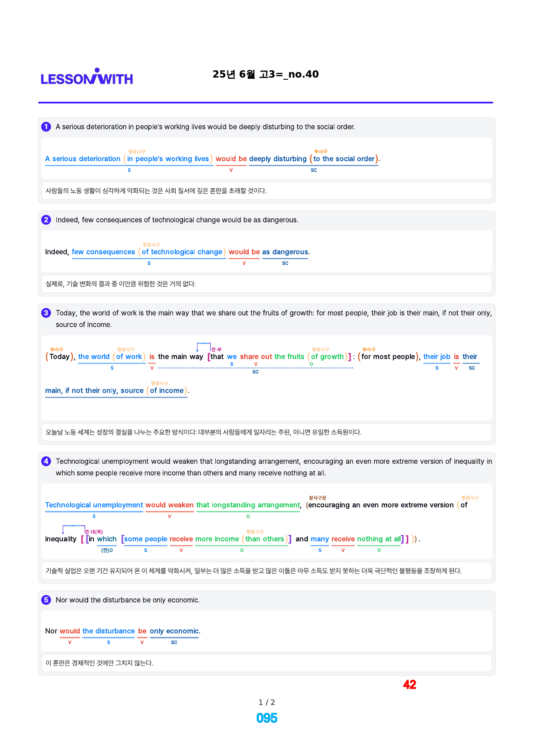The width and height of the screenshot is (534, 756).
Task: Click the red verb 'would weaken'
Action: click(x=169, y=505)
